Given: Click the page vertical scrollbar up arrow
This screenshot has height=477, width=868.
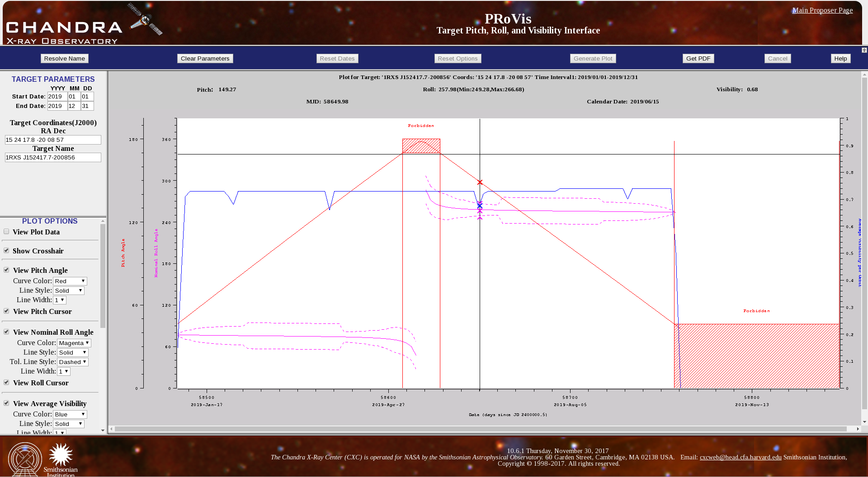Looking at the screenshot, I should click(x=864, y=75).
